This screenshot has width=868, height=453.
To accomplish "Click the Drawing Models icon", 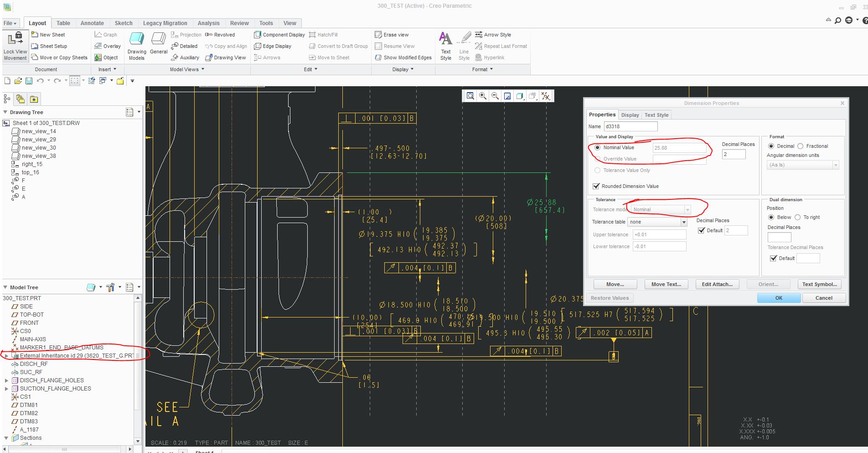I will coord(137,40).
